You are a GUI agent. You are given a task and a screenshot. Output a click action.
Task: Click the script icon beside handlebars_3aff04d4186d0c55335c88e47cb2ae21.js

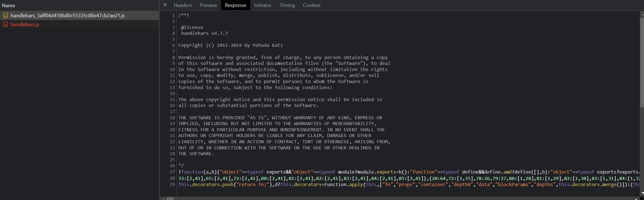[x=6, y=16]
